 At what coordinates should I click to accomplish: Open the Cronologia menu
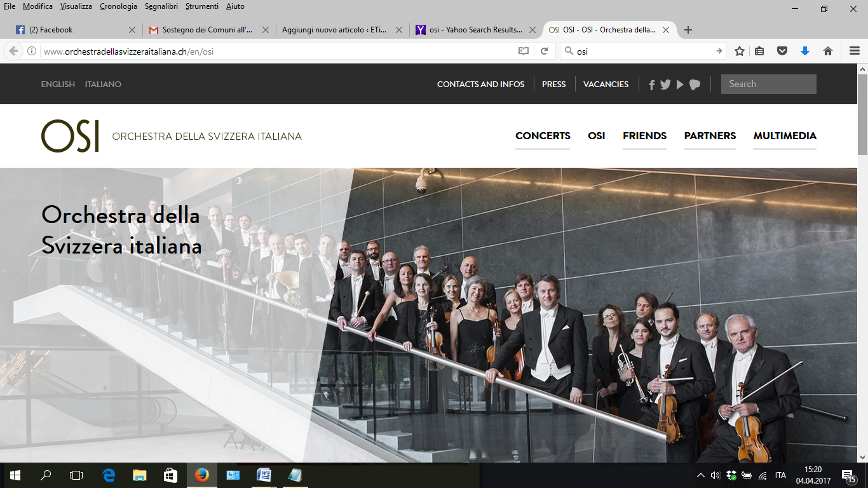coord(118,6)
